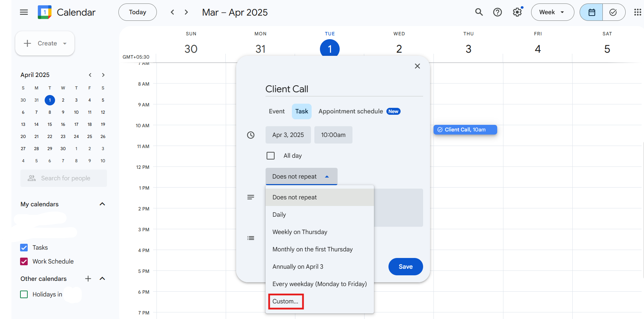Switch to Tasks view icon
This screenshot has width=644, height=319.
click(614, 12)
